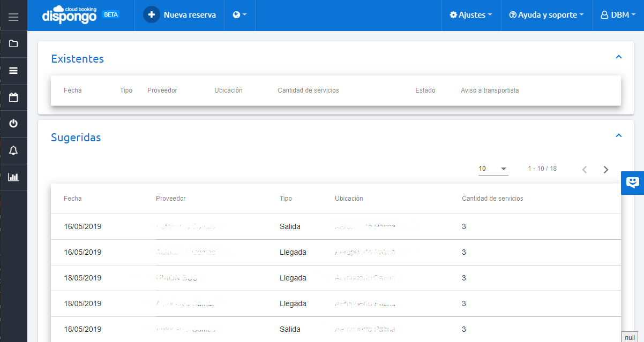Click the Estado column header

425,90
